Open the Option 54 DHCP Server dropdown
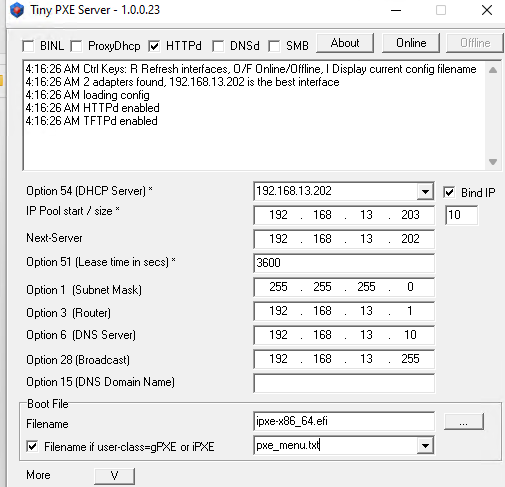Image resolution: width=505 pixels, height=487 pixels. pyautogui.click(x=425, y=192)
